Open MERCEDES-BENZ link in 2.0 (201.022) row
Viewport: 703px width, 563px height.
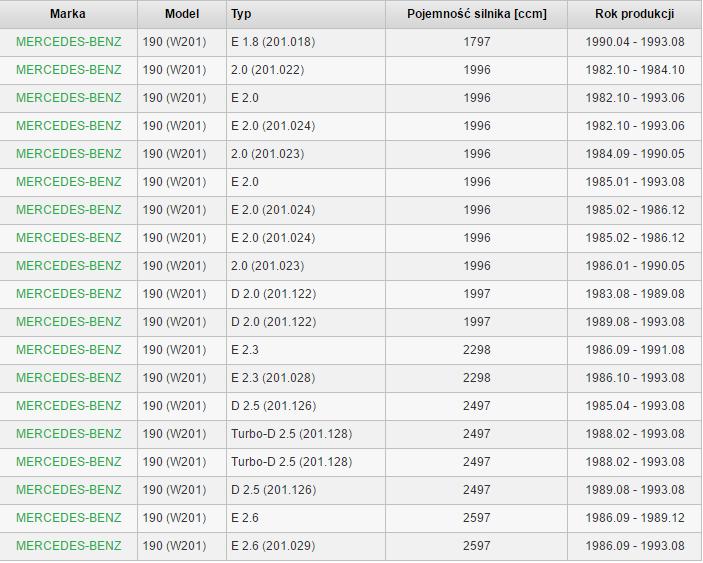(x=68, y=70)
